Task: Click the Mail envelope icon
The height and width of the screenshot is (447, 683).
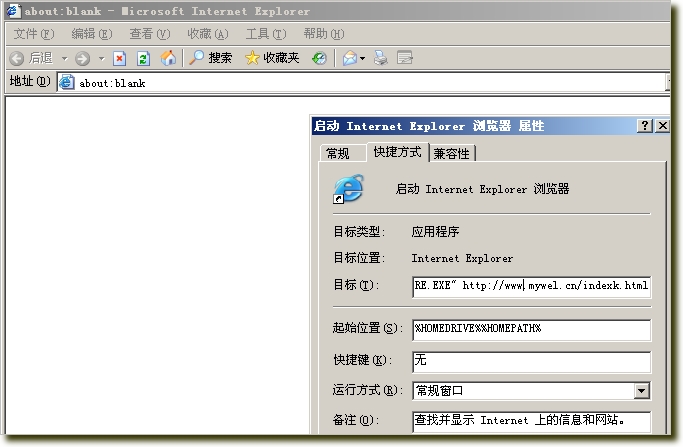Action: [x=350, y=58]
